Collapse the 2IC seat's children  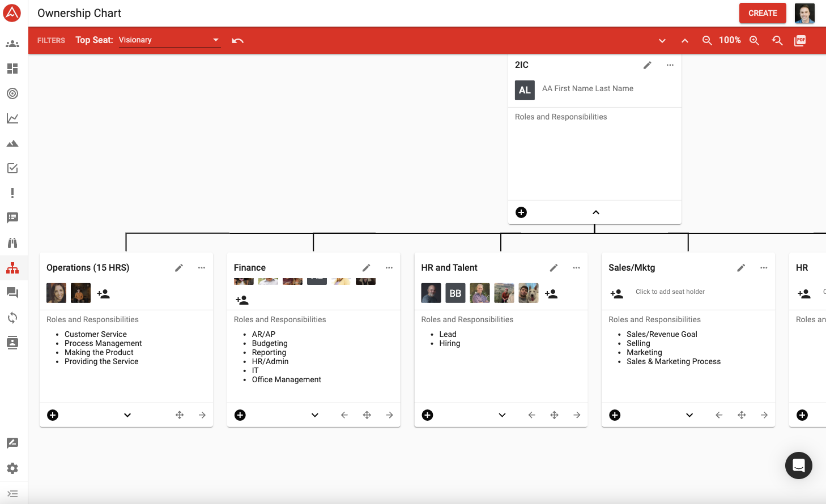click(595, 212)
